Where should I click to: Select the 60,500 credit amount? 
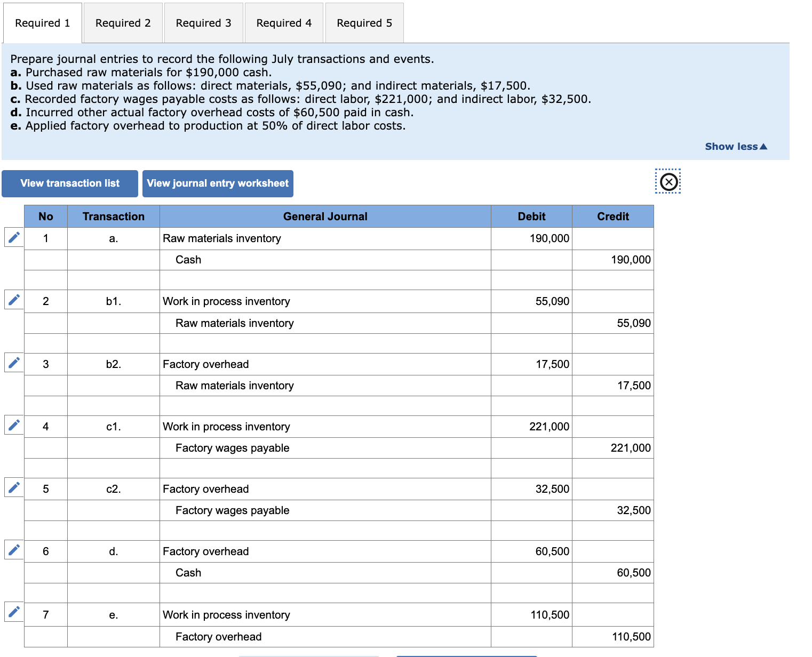tap(613, 573)
